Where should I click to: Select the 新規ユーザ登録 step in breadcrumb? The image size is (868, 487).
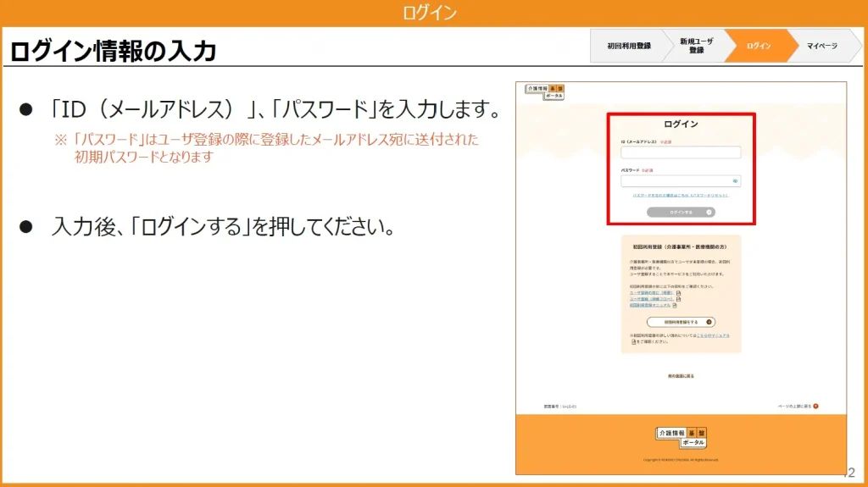coord(696,46)
